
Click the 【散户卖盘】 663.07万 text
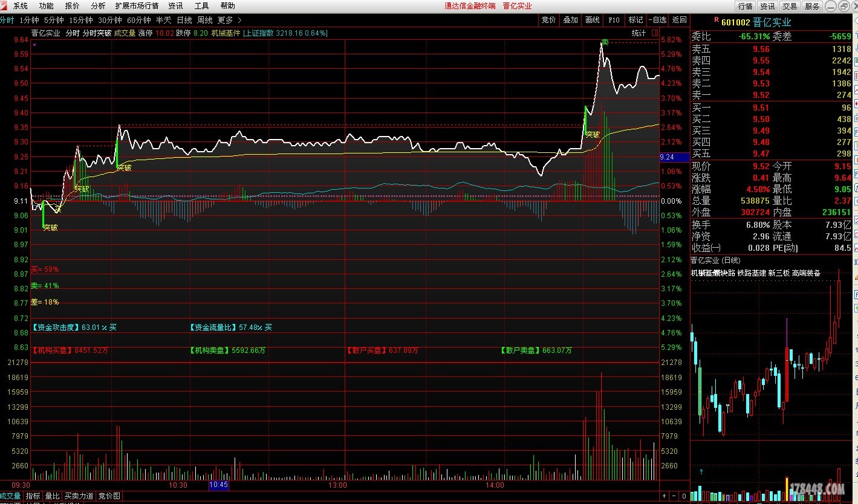[x=536, y=350]
